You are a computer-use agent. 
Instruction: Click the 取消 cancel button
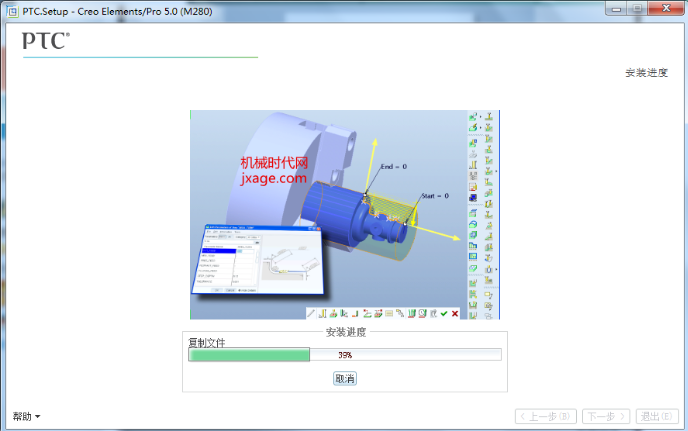pos(345,378)
